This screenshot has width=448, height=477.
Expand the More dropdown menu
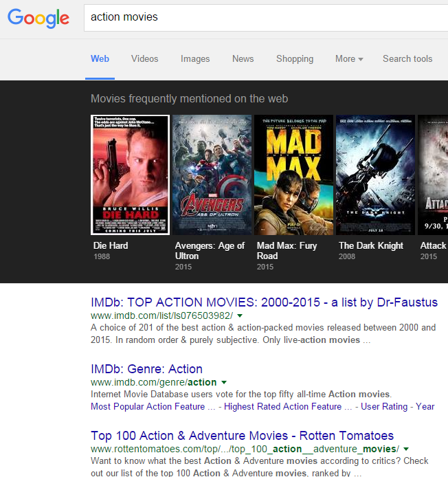(x=349, y=58)
